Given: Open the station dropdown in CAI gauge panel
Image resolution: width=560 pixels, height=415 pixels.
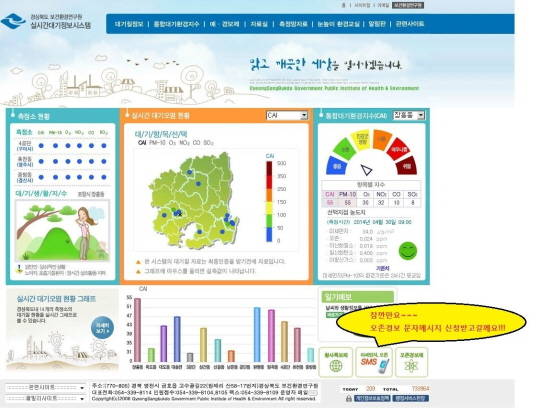Looking at the screenshot, I should (x=409, y=115).
